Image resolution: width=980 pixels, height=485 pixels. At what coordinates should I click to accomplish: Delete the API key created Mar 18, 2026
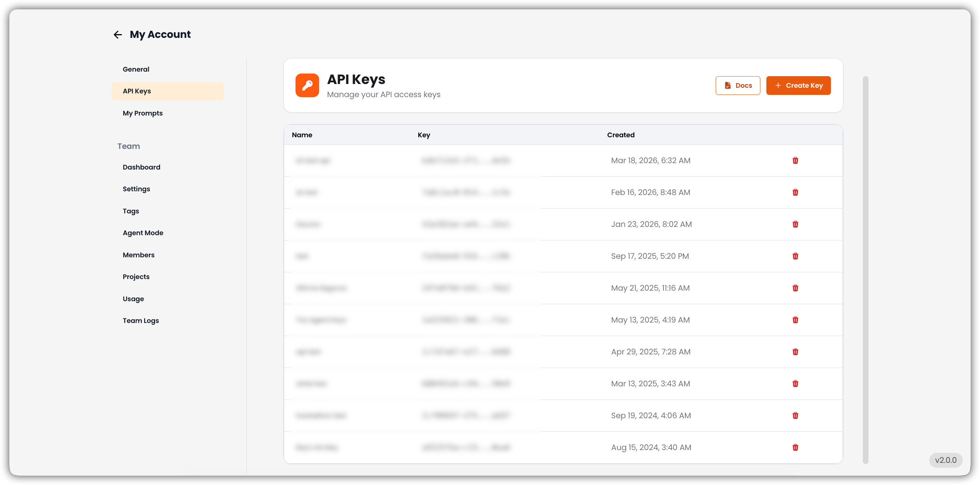[795, 161]
